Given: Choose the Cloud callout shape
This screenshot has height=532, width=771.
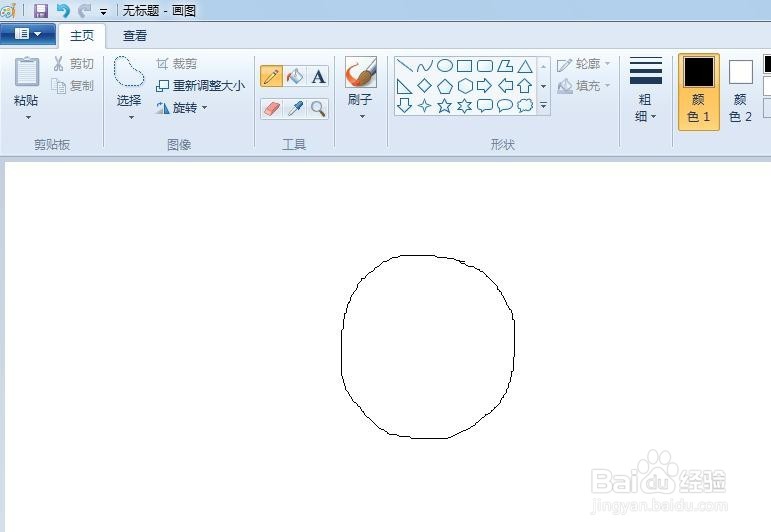Looking at the screenshot, I should tap(525, 105).
